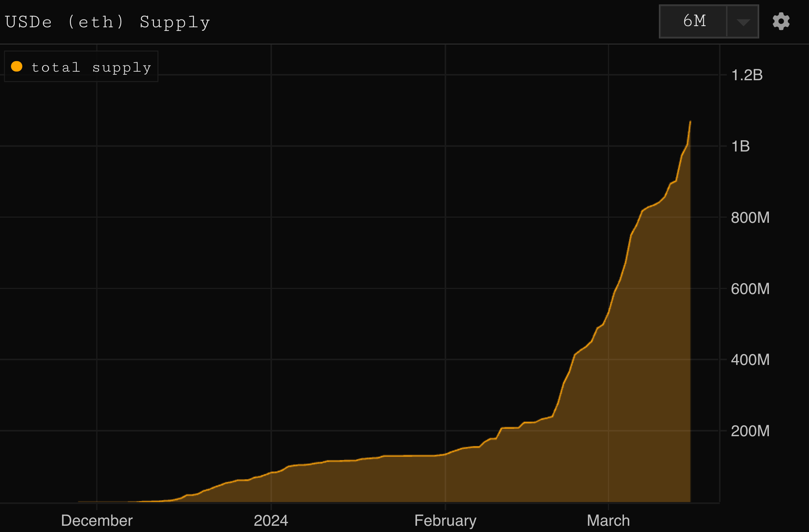This screenshot has width=809, height=532.
Task: Click the 1B y-axis label
Action: coord(740,146)
